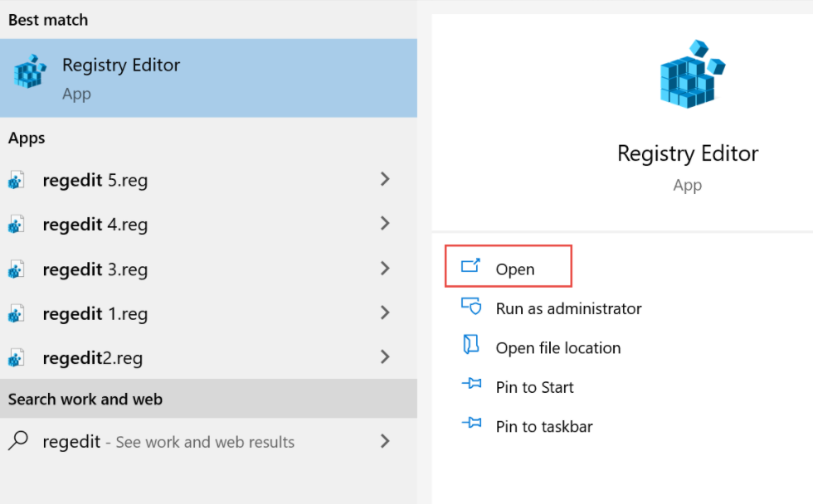Expand the chevron next to regedit 4.reg
The height and width of the screenshot is (504, 813).
coord(385,224)
